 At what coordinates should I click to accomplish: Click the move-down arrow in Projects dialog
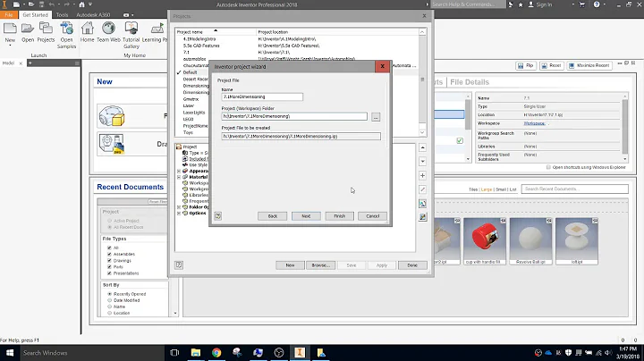[422, 162]
